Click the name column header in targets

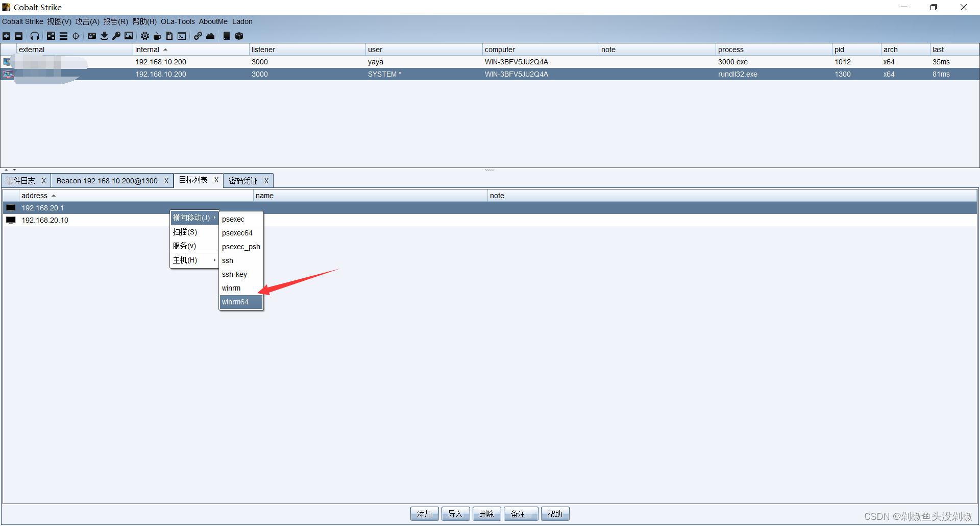[x=371, y=196]
